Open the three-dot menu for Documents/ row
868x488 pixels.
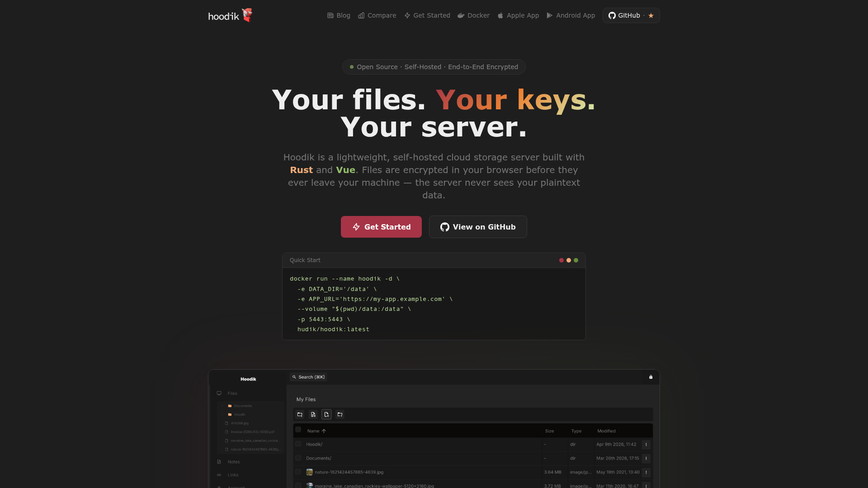[646, 459]
